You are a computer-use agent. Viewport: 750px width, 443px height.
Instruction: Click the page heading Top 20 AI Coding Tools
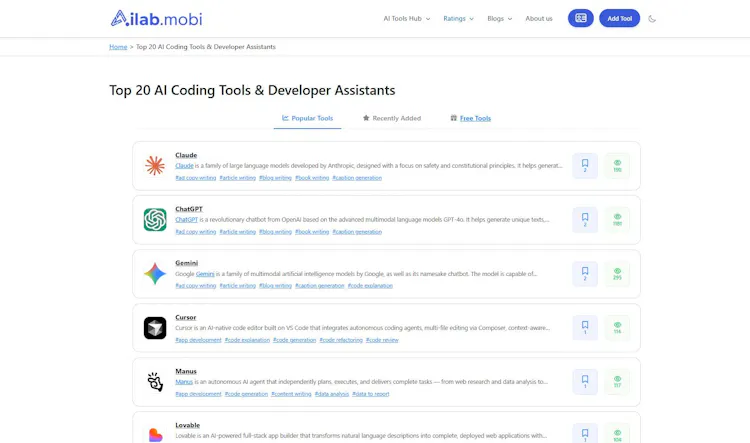tap(252, 90)
